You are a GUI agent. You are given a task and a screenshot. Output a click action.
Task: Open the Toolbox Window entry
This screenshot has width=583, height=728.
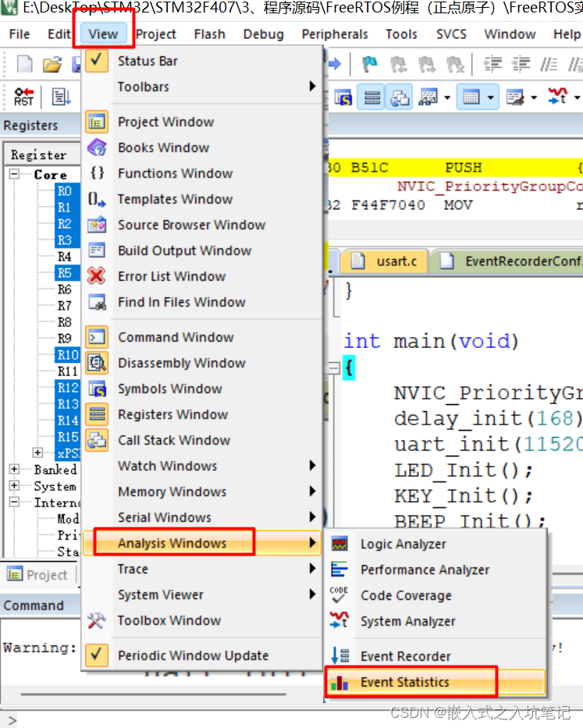click(202, 621)
